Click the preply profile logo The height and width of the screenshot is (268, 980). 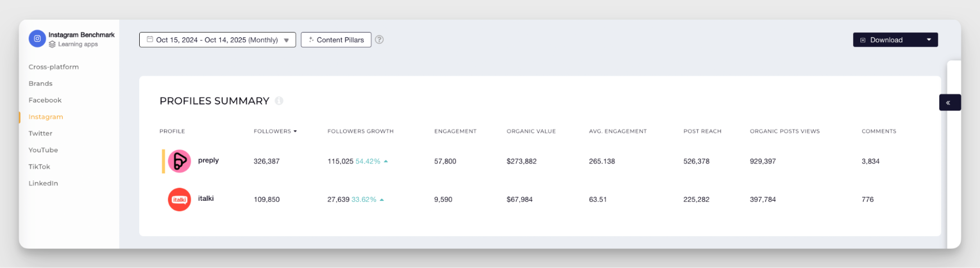pyautogui.click(x=179, y=161)
